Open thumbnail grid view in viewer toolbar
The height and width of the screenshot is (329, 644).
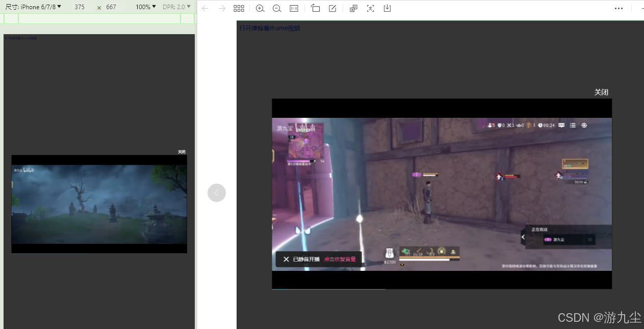tap(239, 8)
